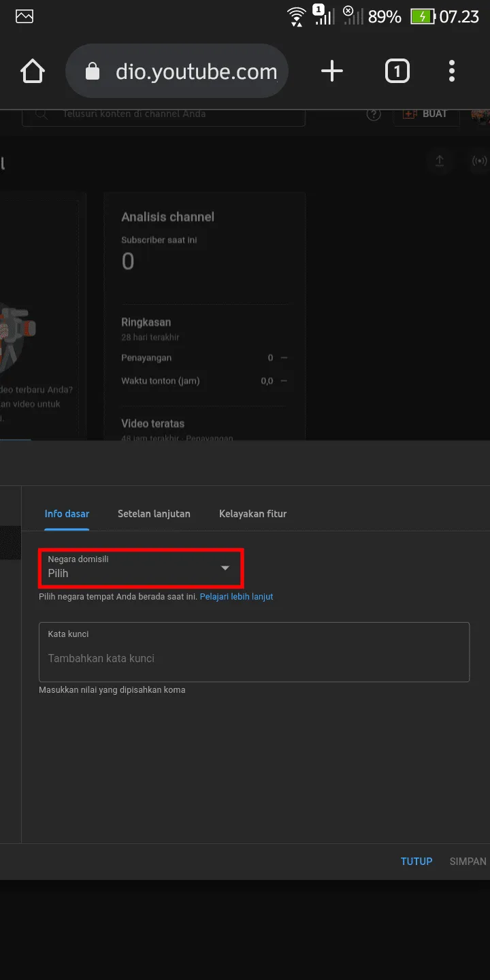The height and width of the screenshot is (980, 490).
Task: Open the browser three-dot menu
Action: click(452, 71)
